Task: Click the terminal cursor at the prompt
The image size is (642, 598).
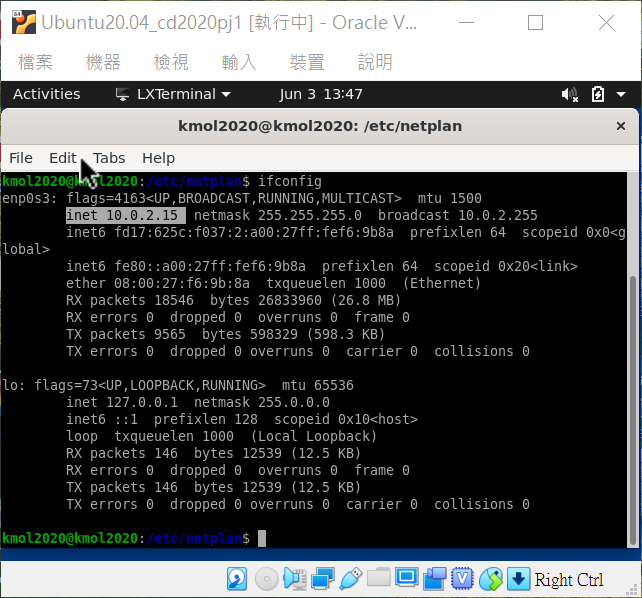Action: tap(262, 538)
